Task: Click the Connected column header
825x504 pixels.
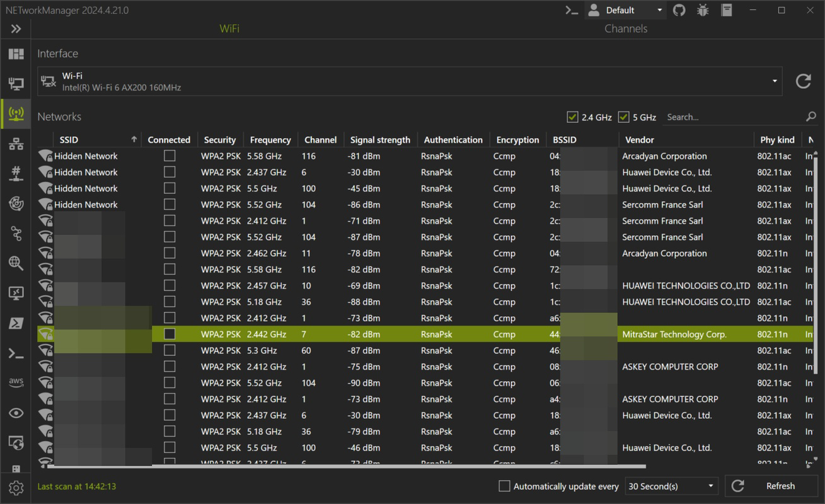Action: tap(169, 140)
